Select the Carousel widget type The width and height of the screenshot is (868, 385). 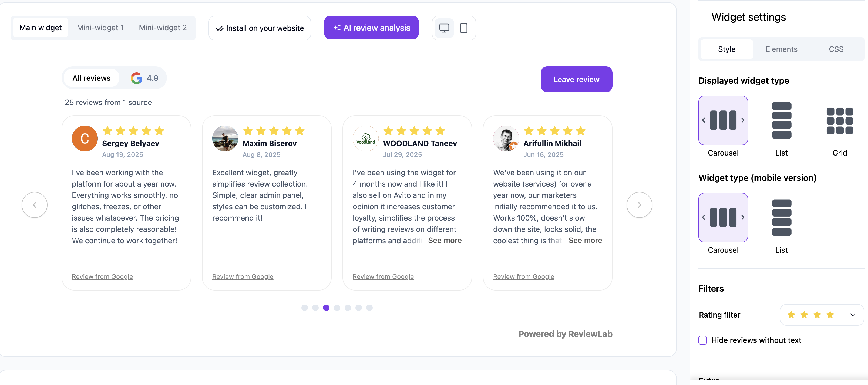click(x=723, y=121)
